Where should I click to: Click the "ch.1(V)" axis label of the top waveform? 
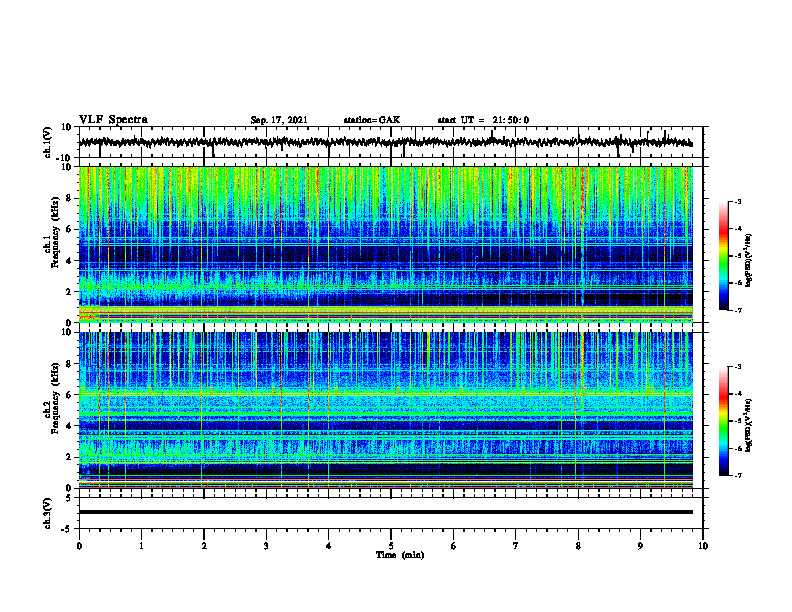(x=48, y=142)
